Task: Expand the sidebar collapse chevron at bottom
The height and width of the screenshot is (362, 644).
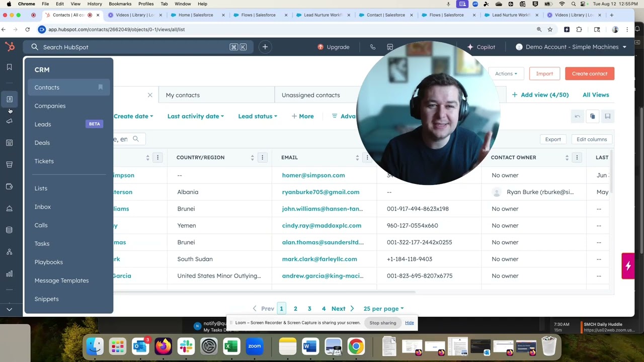Action: (9, 310)
